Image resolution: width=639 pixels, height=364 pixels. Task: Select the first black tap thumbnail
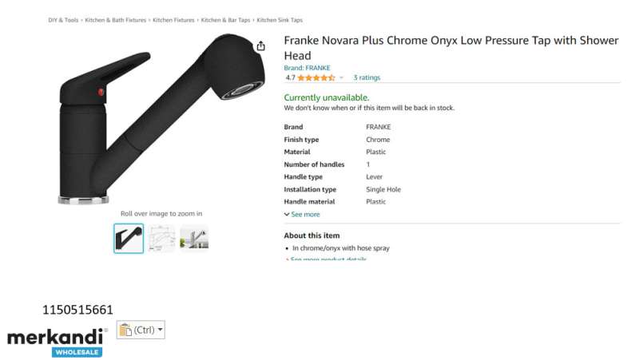click(x=129, y=239)
